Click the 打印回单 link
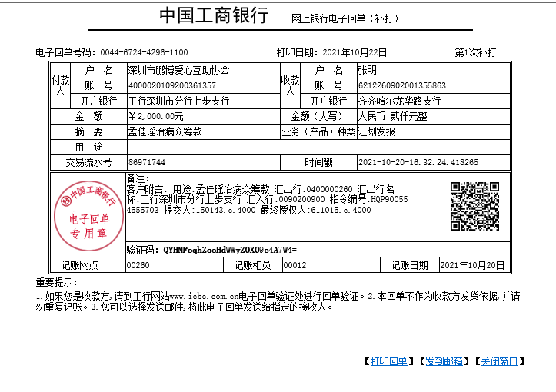The image size is (556, 392). (388, 361)
